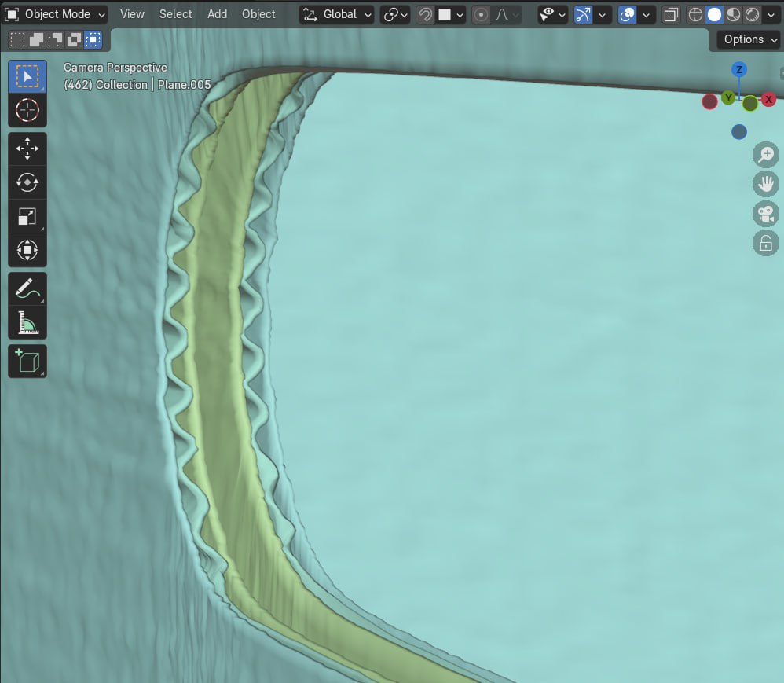Activate the Move tool

pyautogui.click(x=27, y=149)
